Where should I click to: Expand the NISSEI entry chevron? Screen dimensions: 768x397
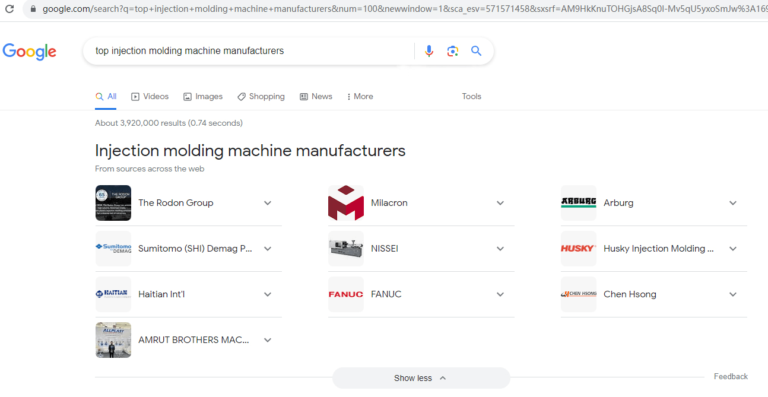pyautogui.click(x=500, y=248)
